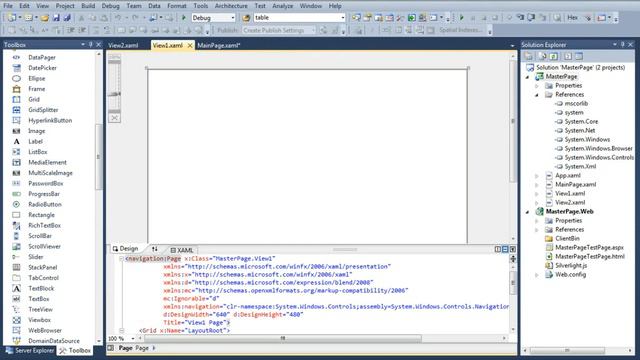This screenshot has height=360, width=640.
Task: Close the View1.xaml tab
Action: coord(190,45)
